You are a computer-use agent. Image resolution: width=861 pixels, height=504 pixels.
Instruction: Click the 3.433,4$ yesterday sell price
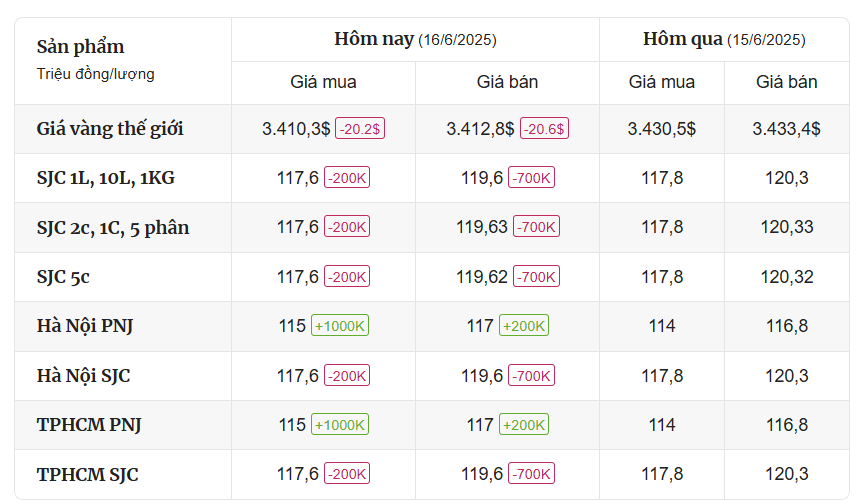[x=786, y=129]
